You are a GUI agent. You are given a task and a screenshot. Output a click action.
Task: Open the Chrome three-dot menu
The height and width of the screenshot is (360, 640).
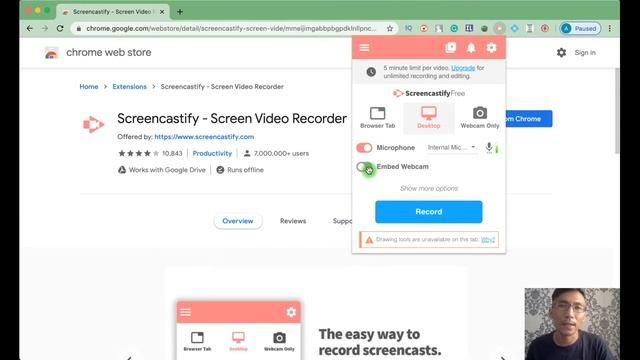[x=610, y=29]
